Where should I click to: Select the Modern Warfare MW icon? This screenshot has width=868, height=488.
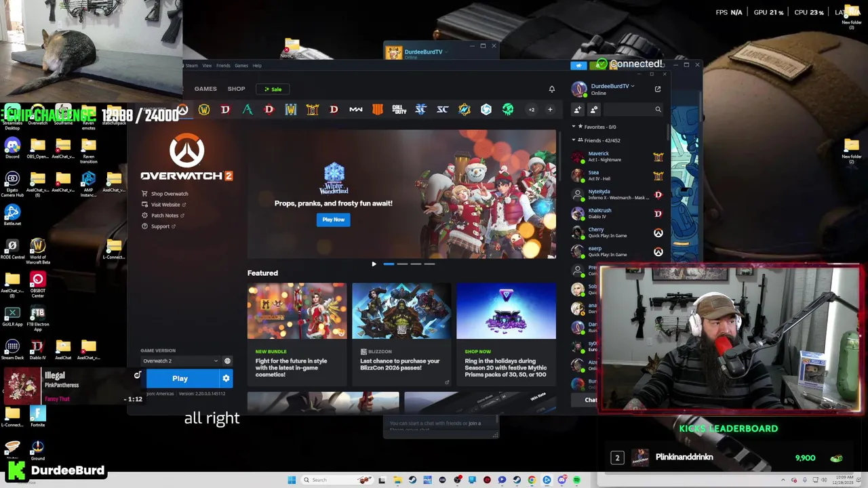point(355,110)
